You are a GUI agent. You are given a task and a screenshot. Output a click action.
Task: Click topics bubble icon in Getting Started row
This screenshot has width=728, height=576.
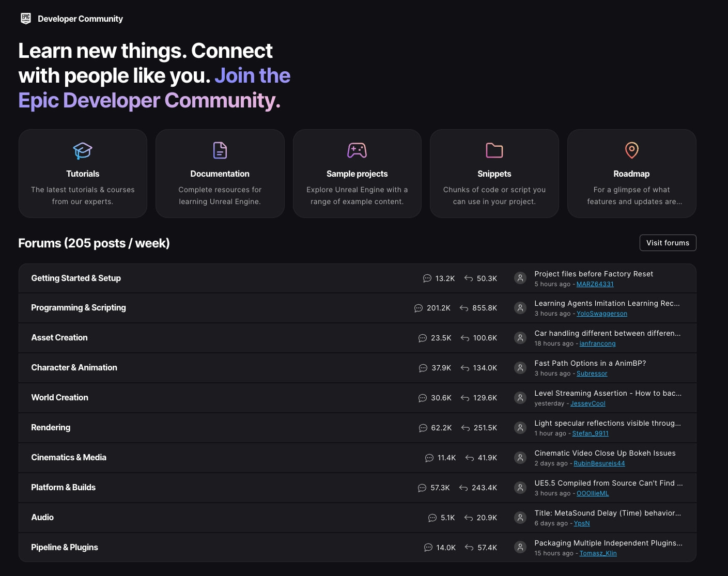427,278
